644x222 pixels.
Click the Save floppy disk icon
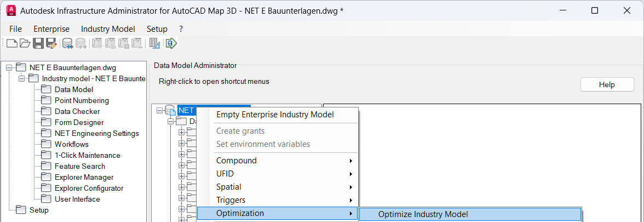pos(38,43)
